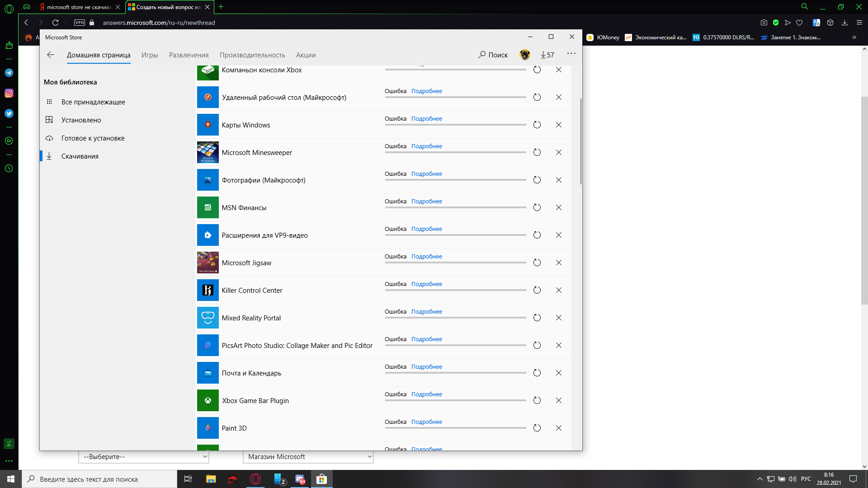Select Установлено in library sidebar
Image resolution: width=868 pixels, height=488 pixels.
click(81, 120)
